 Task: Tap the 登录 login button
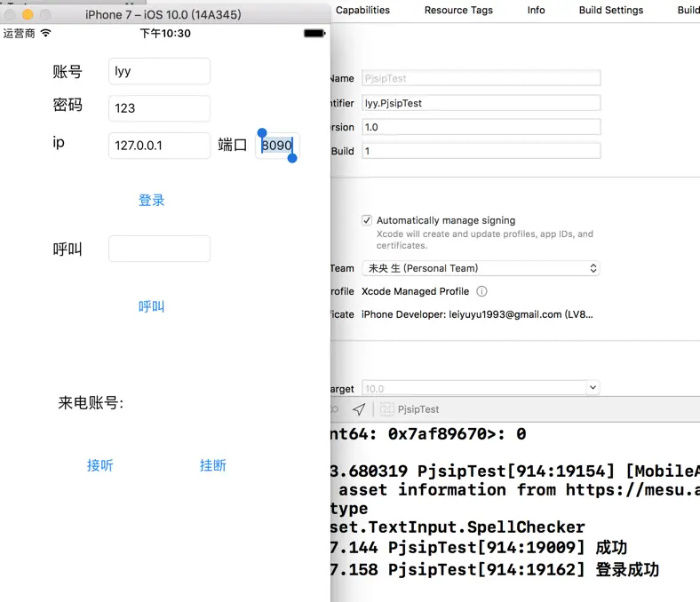click(x=151, y=201)
